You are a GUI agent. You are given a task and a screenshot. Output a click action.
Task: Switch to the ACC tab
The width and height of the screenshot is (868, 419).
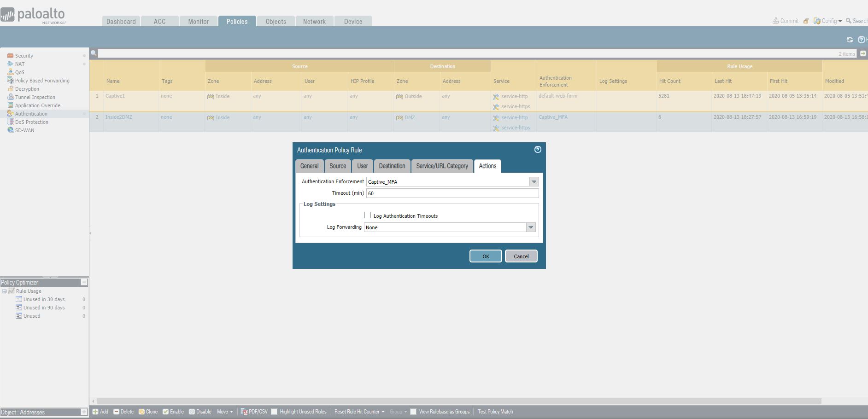tap(160, 21)
